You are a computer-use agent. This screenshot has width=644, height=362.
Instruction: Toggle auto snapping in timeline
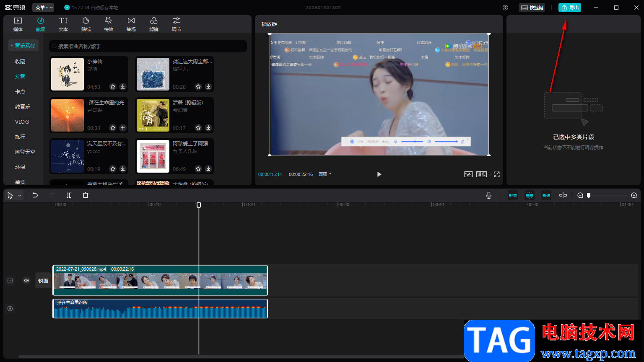tap(530, 195)
